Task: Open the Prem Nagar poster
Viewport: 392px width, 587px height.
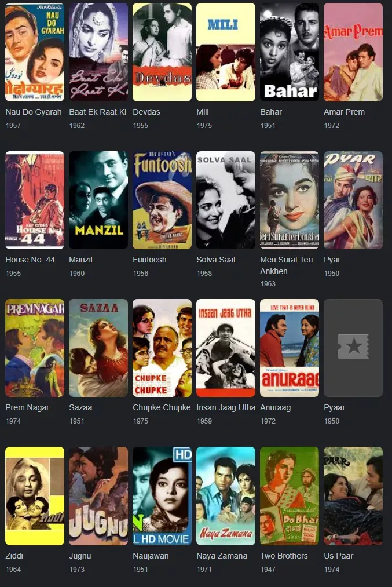Action: click(x=35, y=348)
